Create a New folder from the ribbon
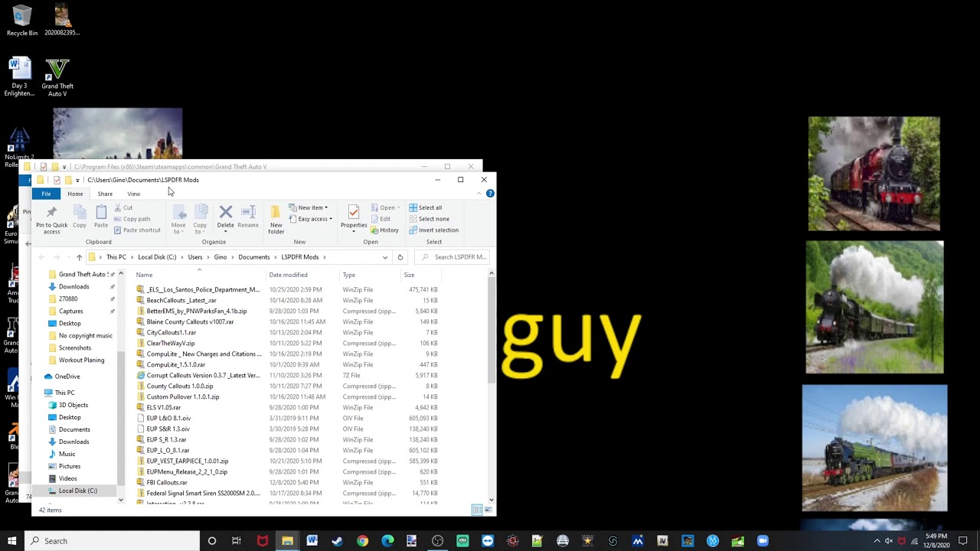This screenshot has height=551, width=980. 276,219
